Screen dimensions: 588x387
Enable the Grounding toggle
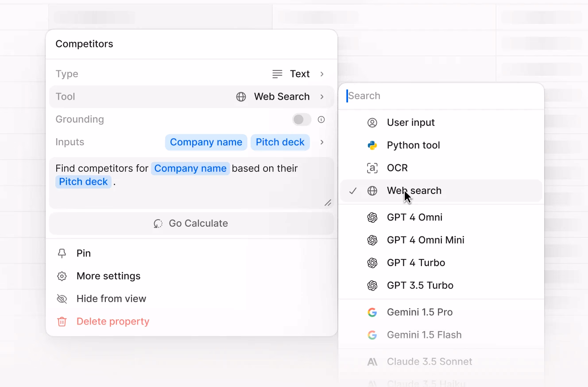point(302,120)
